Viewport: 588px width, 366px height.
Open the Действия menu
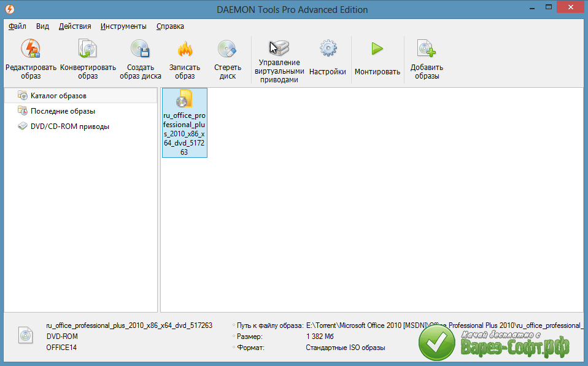tap(75, 26)
